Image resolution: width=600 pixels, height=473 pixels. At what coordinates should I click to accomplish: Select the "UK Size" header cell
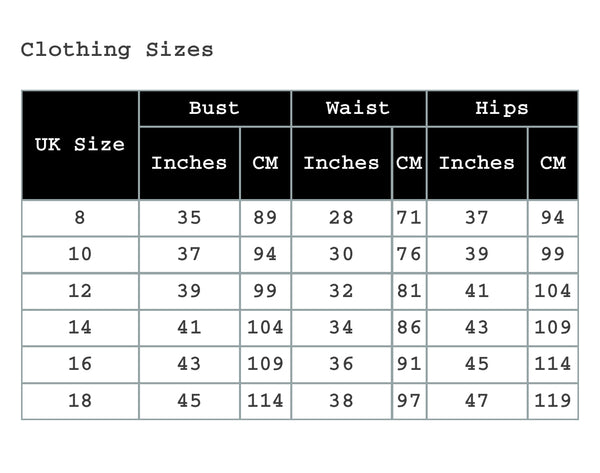pyautogui.click(x=80, y=145)
